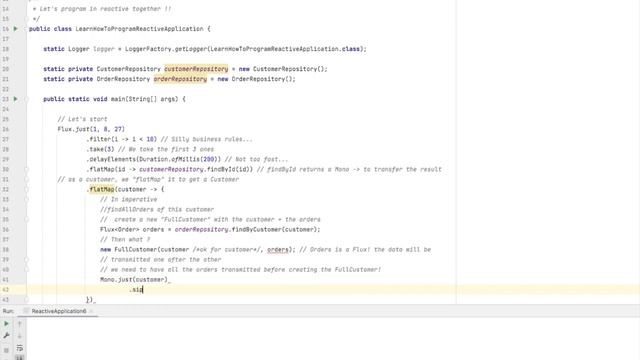640x360 pixels.
Task: Click line number 20 in the gutter
Action: [6, 69]
